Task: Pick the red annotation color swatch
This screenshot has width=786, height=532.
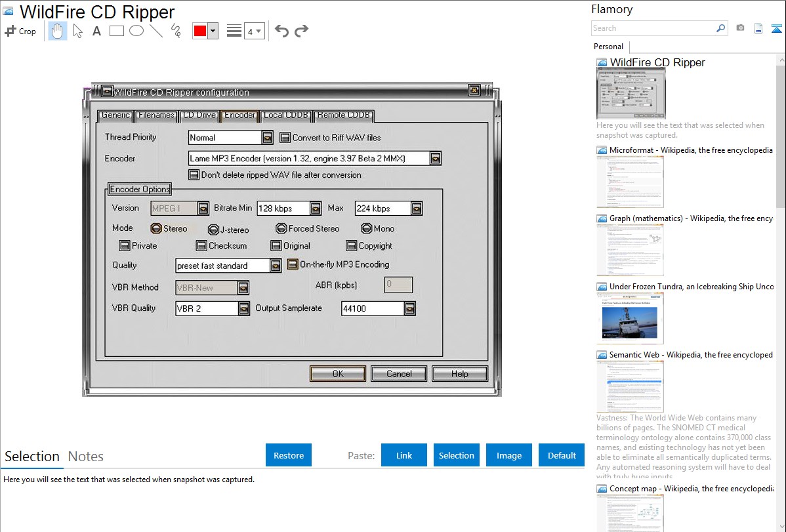Action: click(200, 31)
